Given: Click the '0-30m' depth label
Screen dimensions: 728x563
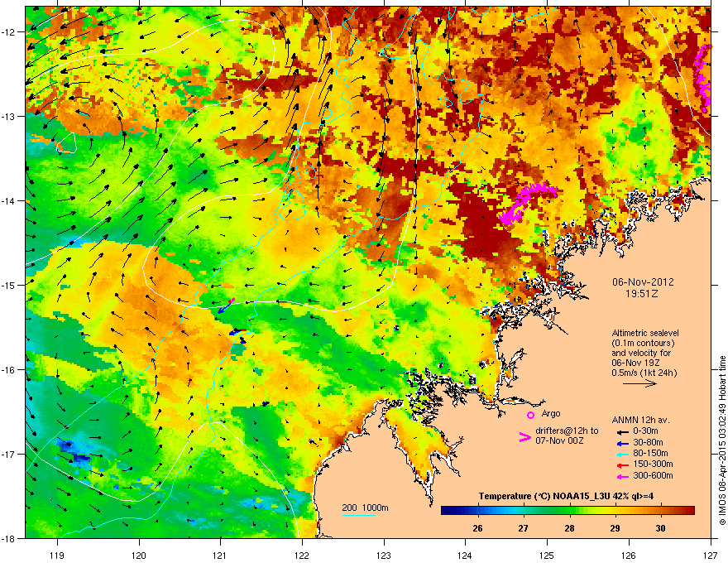Looking at the screenshot, I should [646, 431].
